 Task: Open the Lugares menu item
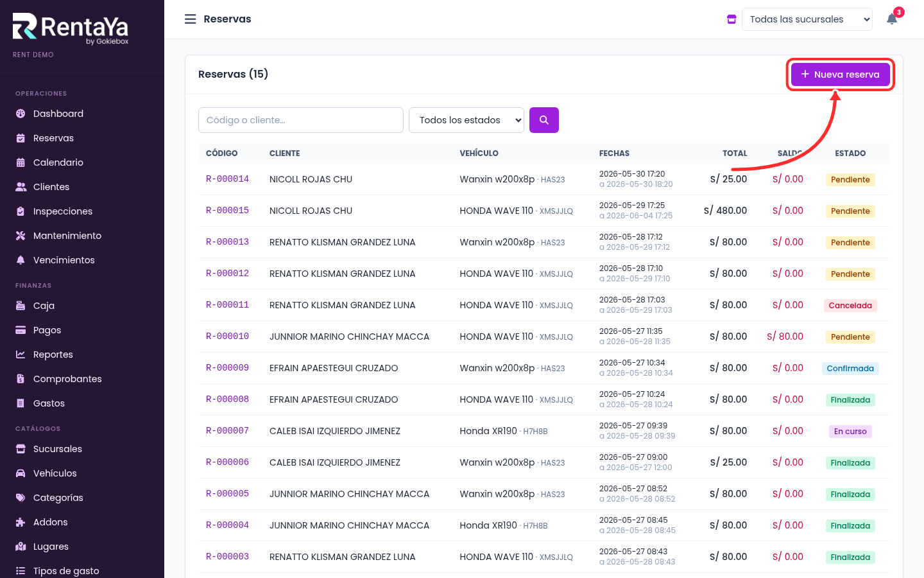tap(82, 547)
